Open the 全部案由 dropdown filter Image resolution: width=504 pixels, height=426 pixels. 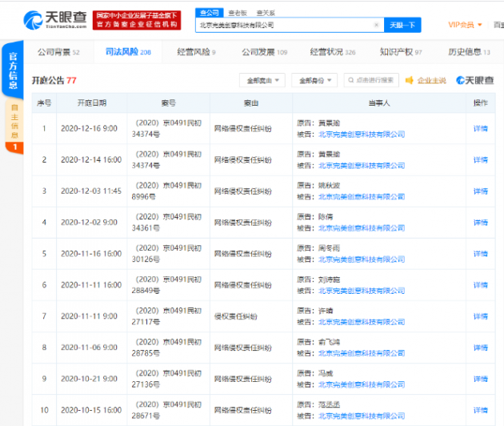pyautogui.click(x=262, y=80)
